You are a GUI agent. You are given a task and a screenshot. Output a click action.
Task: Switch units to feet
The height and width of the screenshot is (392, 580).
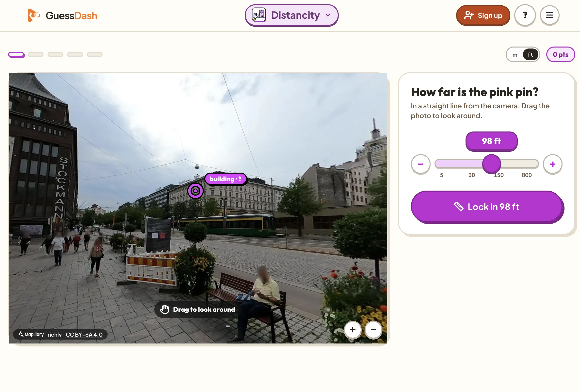click(530, 55)
